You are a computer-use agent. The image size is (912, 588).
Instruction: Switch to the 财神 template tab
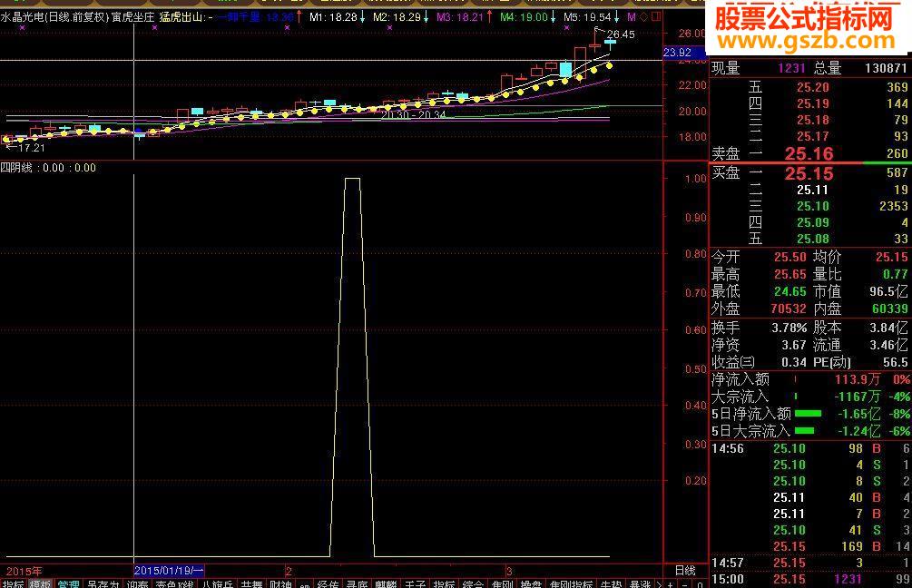[x=281, y=583]
